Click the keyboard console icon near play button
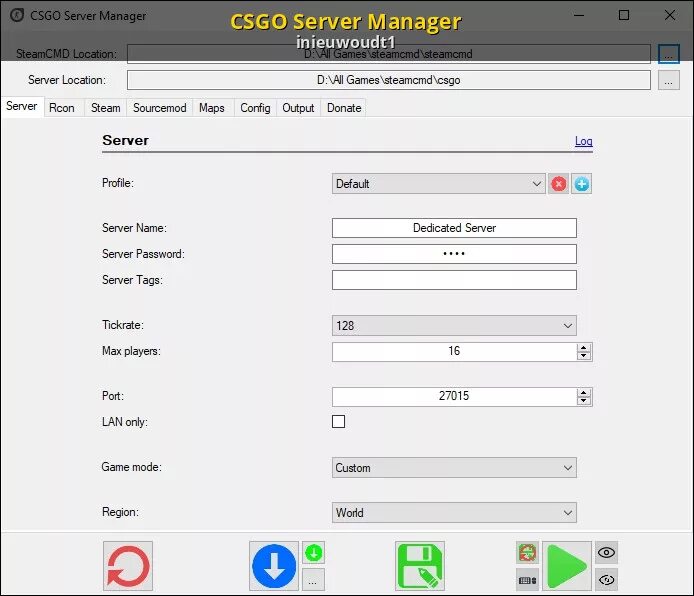694x596 pixels. pyautogui.click(x=528, y=580)
